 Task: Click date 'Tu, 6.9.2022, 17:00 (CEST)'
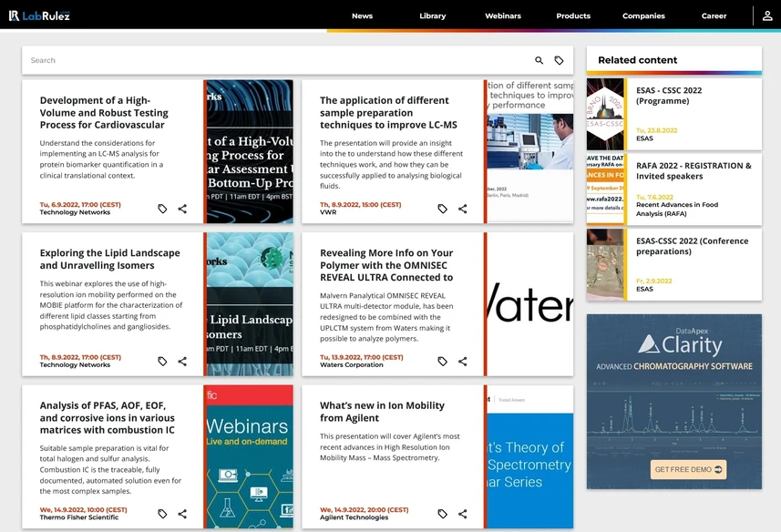(x=80, y=205)
